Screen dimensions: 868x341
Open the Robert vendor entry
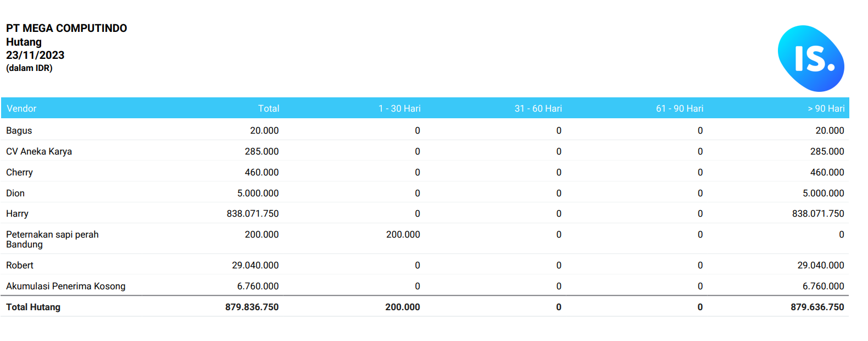coord(20,265)
